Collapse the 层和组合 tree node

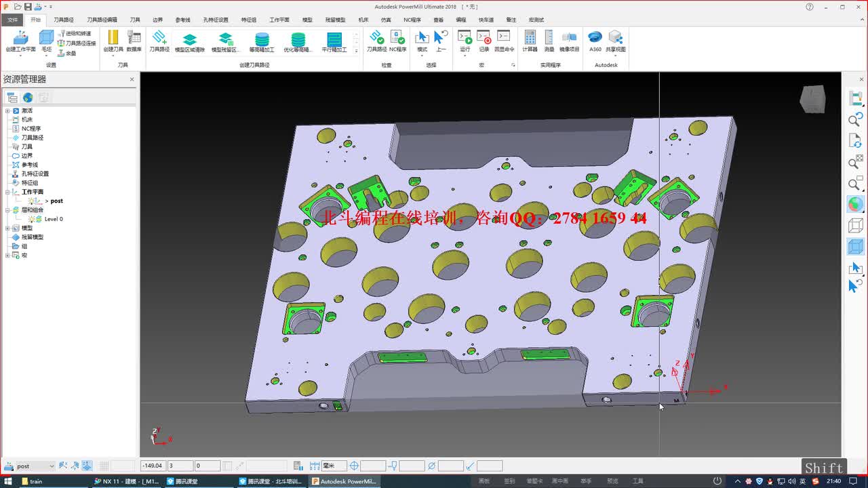pyautogui.click(x=7, y=210)
